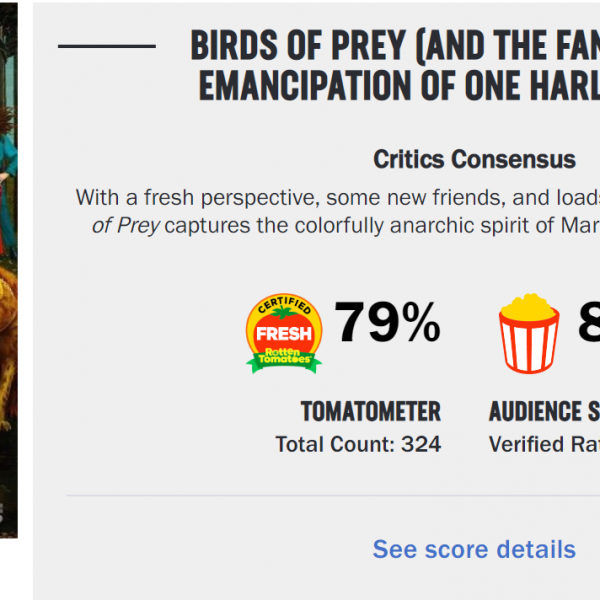Click the Certified Fresh tomato badge
The width and height of the screenshot is (600, 600).
coord(284,333)
